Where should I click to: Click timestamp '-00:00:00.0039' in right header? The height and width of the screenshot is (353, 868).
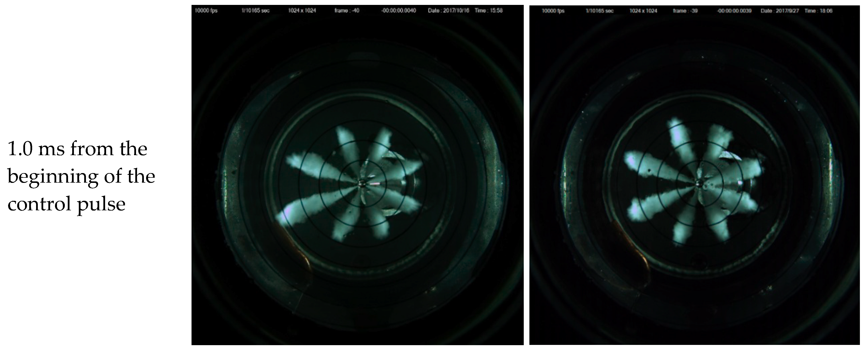[734, 11]
